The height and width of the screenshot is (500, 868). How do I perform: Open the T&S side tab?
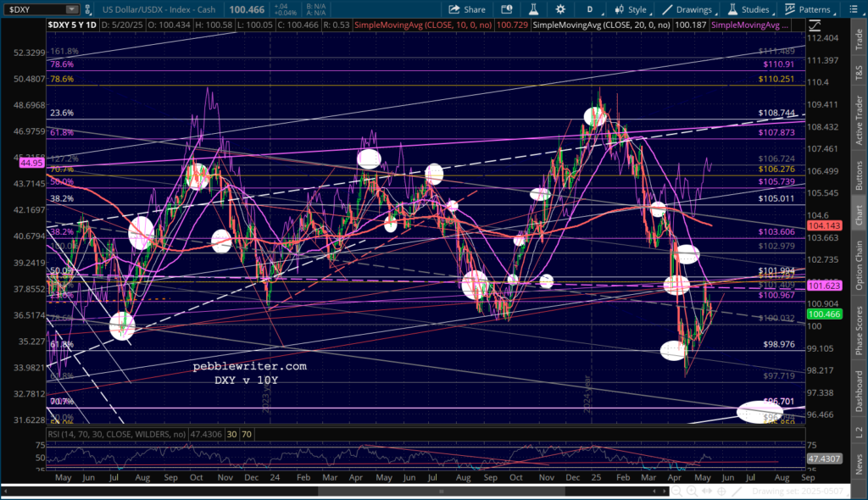pos(858,72)
